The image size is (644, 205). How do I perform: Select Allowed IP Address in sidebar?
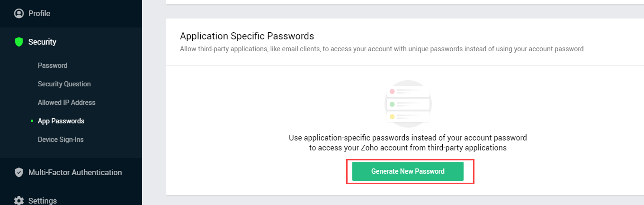tap(67, 102)
